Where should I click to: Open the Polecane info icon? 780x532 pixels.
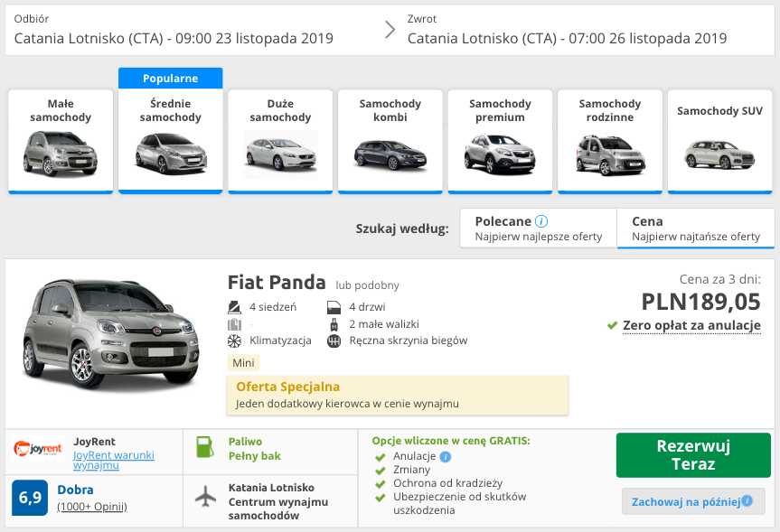pos(541,221)
